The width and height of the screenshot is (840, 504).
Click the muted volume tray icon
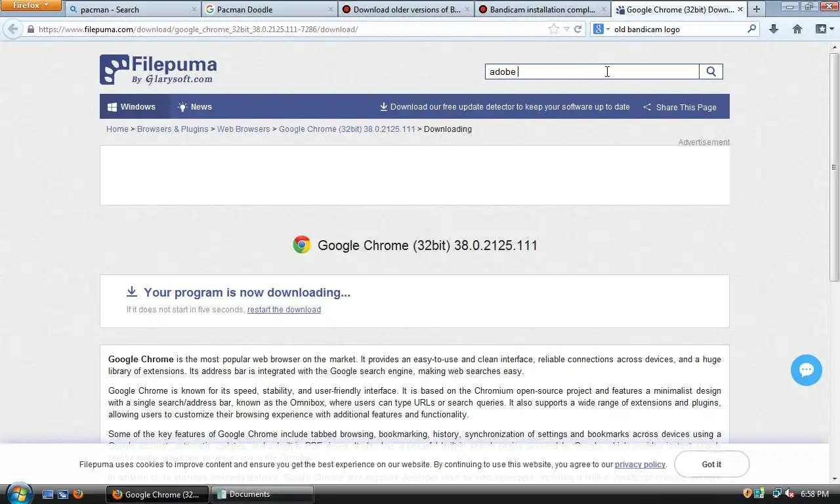click(x=789, y=493)
